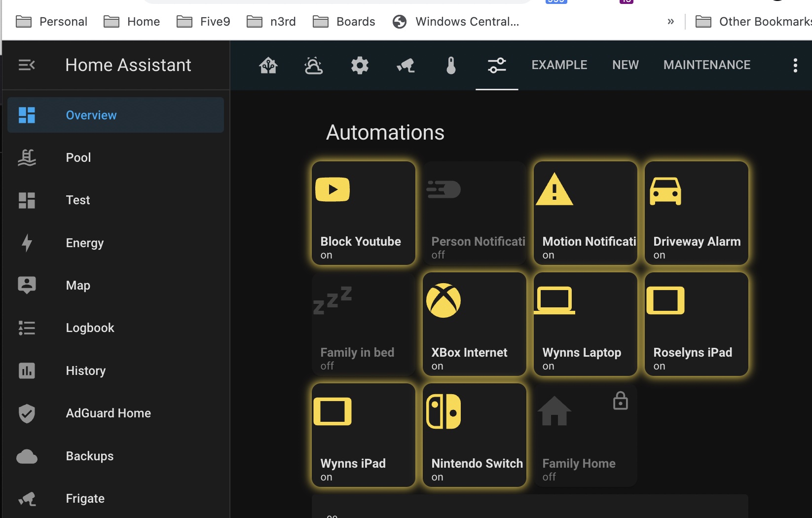The image size is (812, 518).
Task: Toggle the locked Family Home card
Action: click(586, 435)
